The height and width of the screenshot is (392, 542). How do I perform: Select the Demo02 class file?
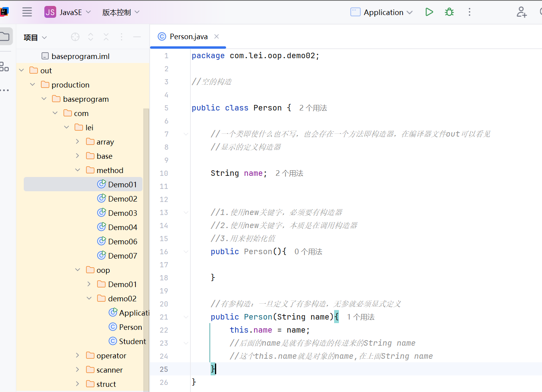point(117,199)
